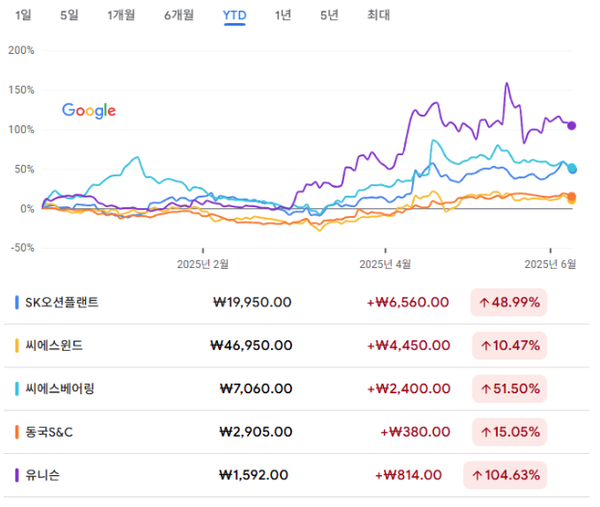
Task: Select the 1일 time range tab
Action: coord(23,15)
